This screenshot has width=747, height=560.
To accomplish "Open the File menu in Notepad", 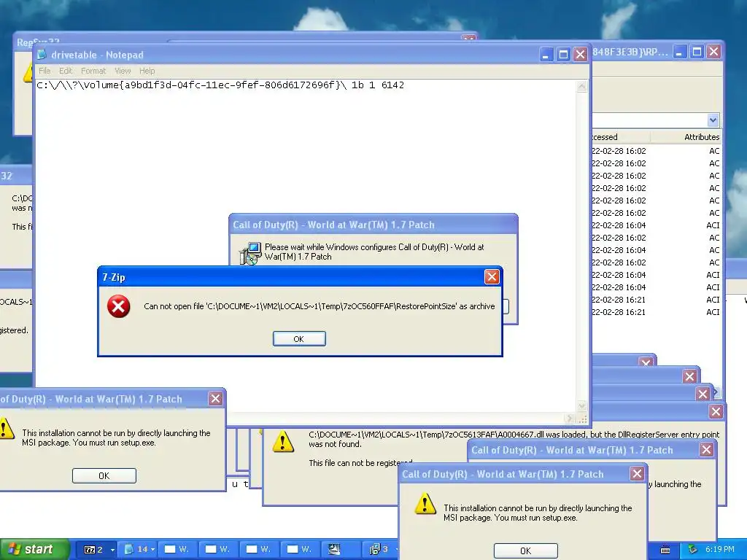I will click(44, 71).
